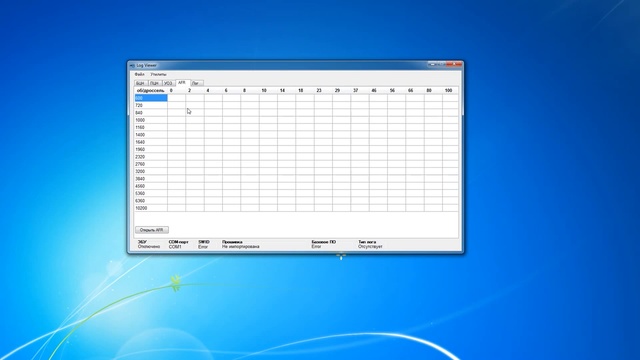
Task: Open the Файл menu
Action: 140,74
